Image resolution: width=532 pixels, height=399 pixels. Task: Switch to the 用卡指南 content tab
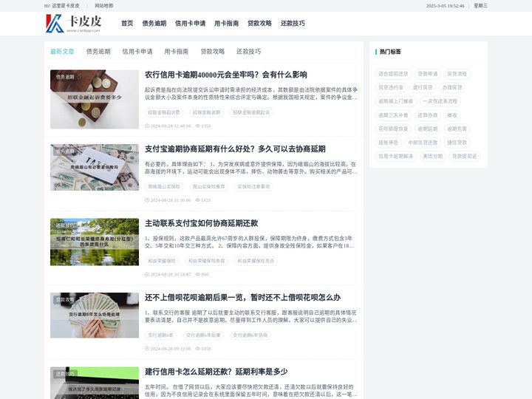[176, 52]
